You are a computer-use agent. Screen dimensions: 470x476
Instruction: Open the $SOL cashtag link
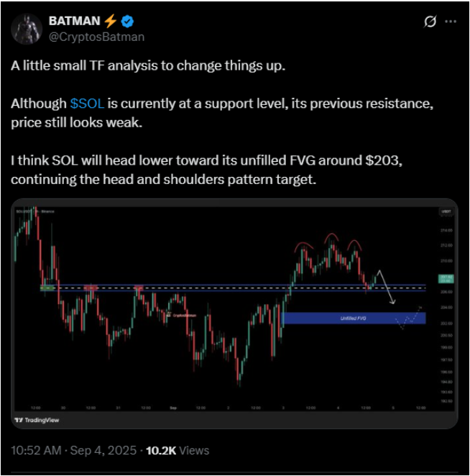tap(87, 104)
